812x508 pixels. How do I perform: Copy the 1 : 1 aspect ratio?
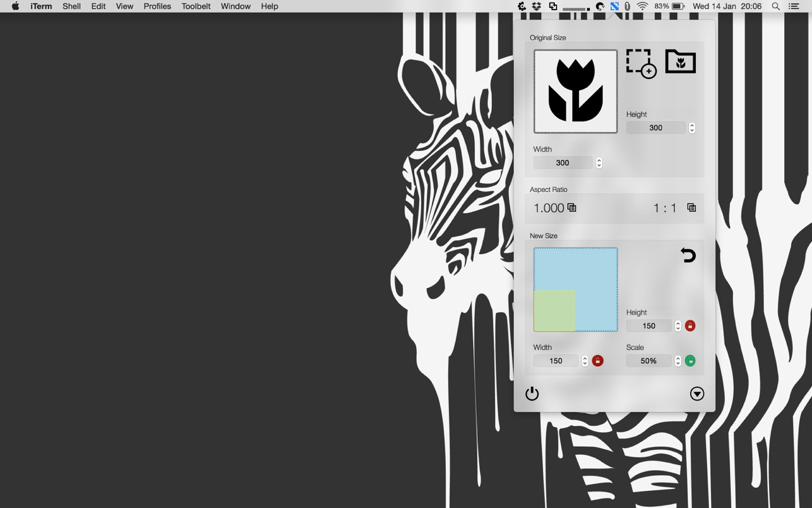[x=691, y=208]
